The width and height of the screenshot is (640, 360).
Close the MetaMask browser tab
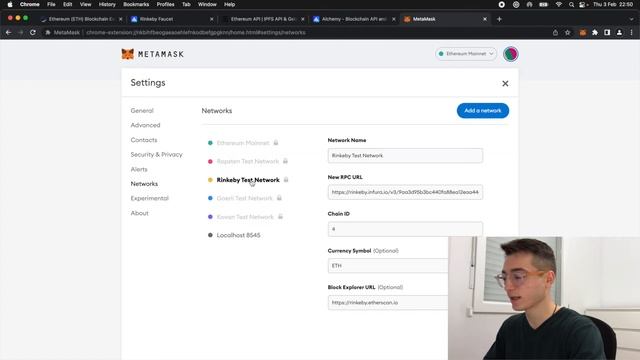pyautogui.click(x=484, y=19)
